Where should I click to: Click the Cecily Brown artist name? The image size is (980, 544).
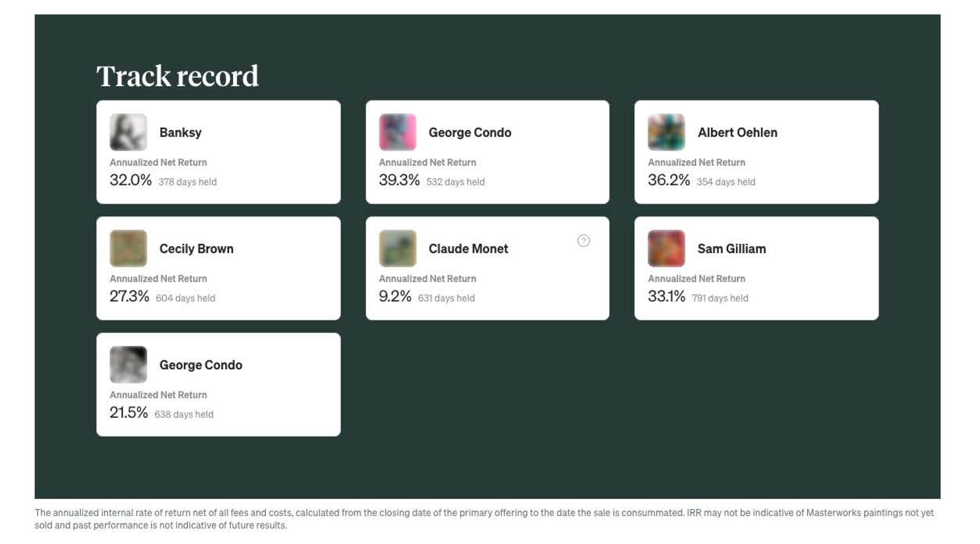(x=196, y=249)
